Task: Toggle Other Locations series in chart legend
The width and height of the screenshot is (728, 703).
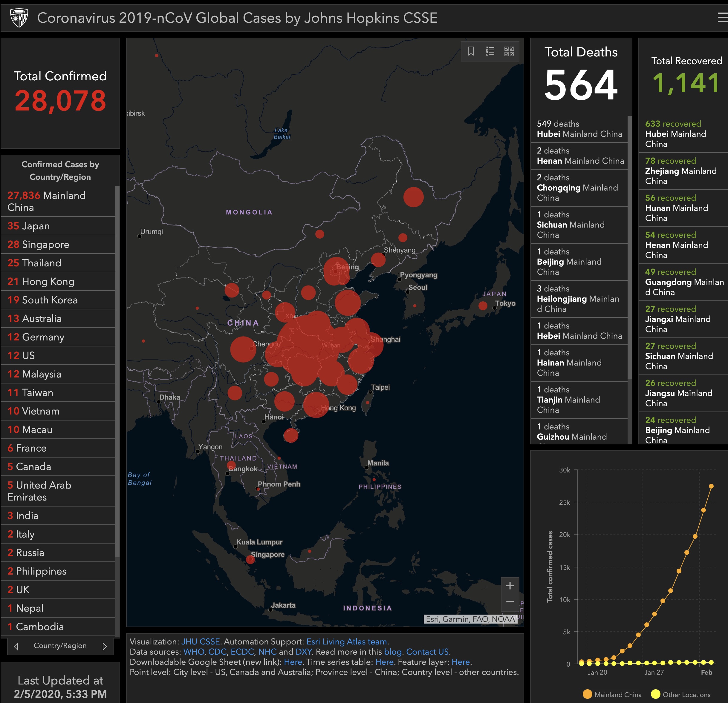Action: coord(680,694)
